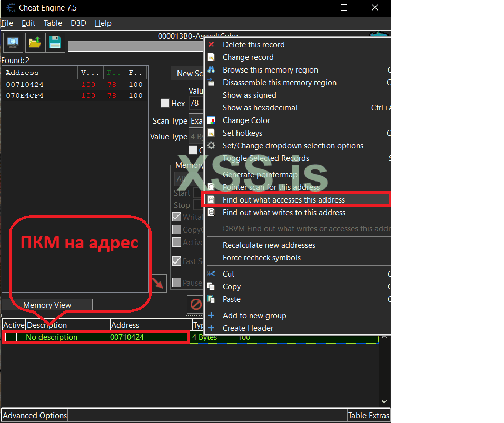The height and width of the screenshot is (423, 504).
Task: Open the Table menu
Action: point(53,23)
